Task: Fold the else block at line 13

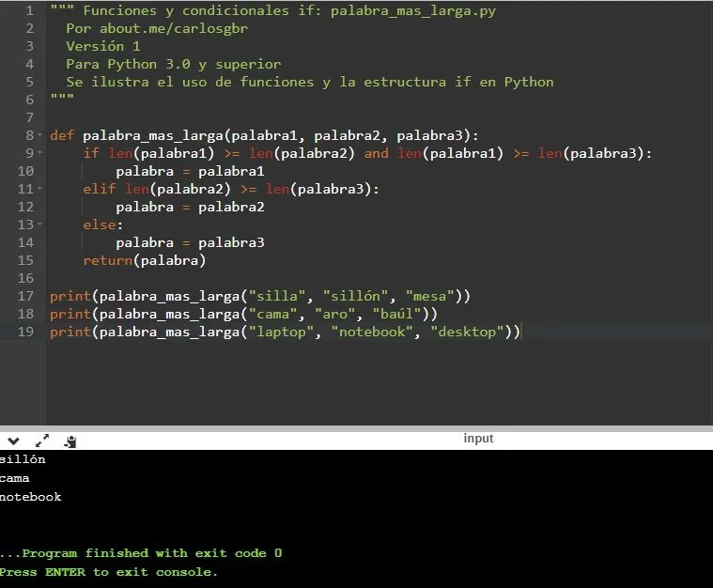Action: point(40,224)
